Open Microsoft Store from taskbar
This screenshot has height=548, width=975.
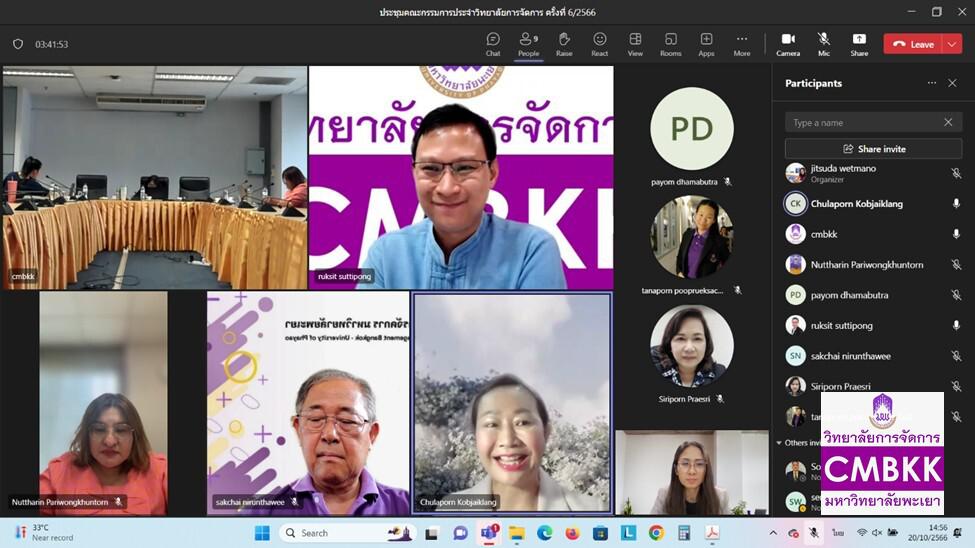(600, 533)
